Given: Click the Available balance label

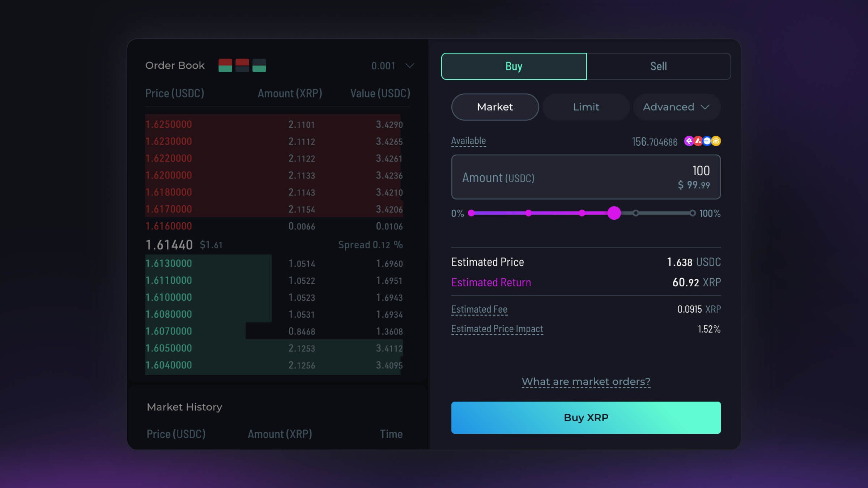Looking at the screenshot, I should pyautogui.click(x=468, y=141).
